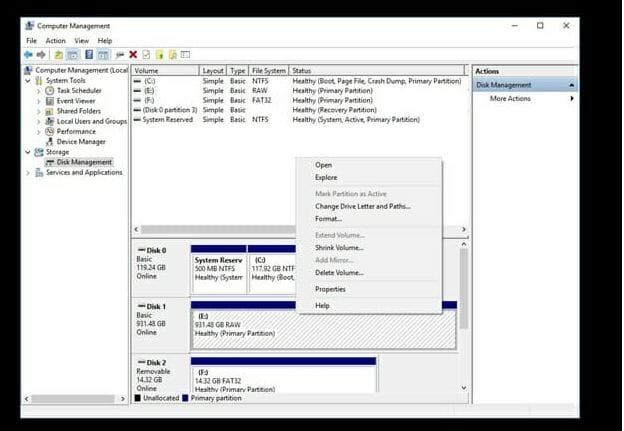Click the Up one level folder icon
The width and height of the screenshot is (624, 431).
58,55
